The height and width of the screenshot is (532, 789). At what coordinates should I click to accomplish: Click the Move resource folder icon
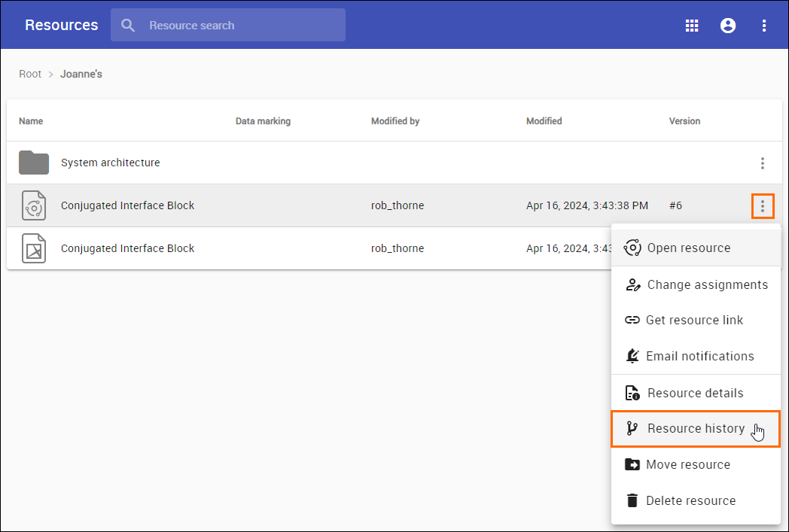click(632, 465)
